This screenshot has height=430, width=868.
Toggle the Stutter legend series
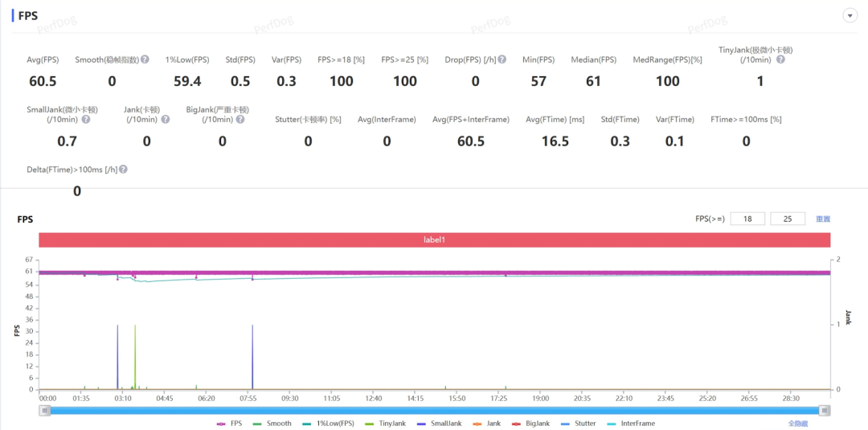click(x=580, y=424)
